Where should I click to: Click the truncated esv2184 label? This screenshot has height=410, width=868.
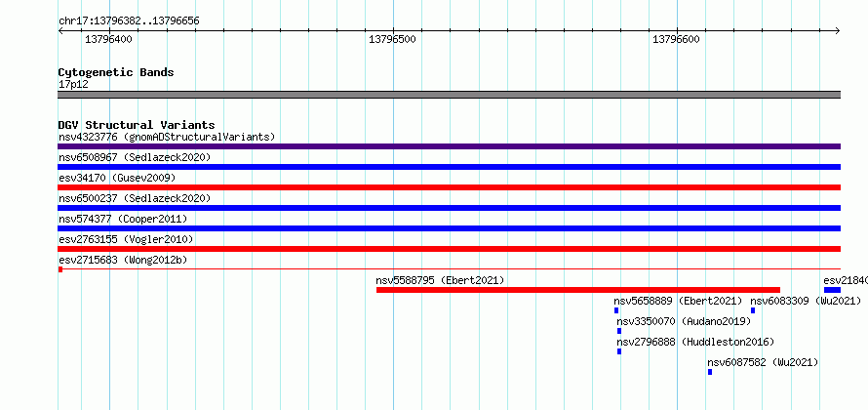coord(846,280)
